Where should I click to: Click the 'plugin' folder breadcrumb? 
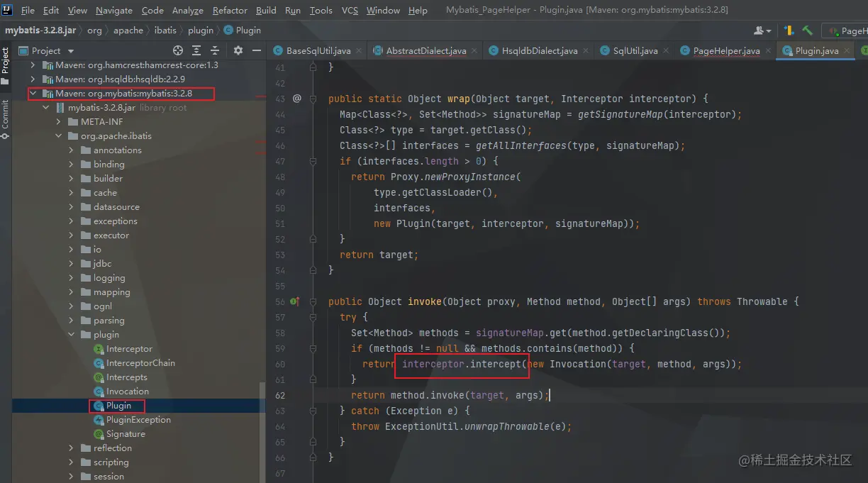(x=201, y=30)
